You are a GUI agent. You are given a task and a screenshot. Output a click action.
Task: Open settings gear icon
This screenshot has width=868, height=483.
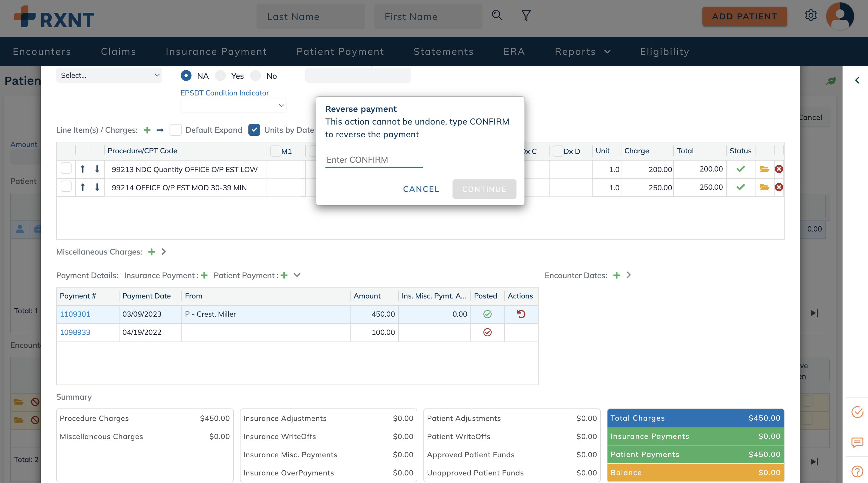pyautogui.click(x=811, y=15)
